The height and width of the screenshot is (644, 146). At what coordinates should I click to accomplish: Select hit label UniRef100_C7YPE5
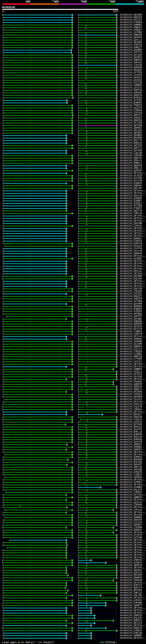pos(131,359)
